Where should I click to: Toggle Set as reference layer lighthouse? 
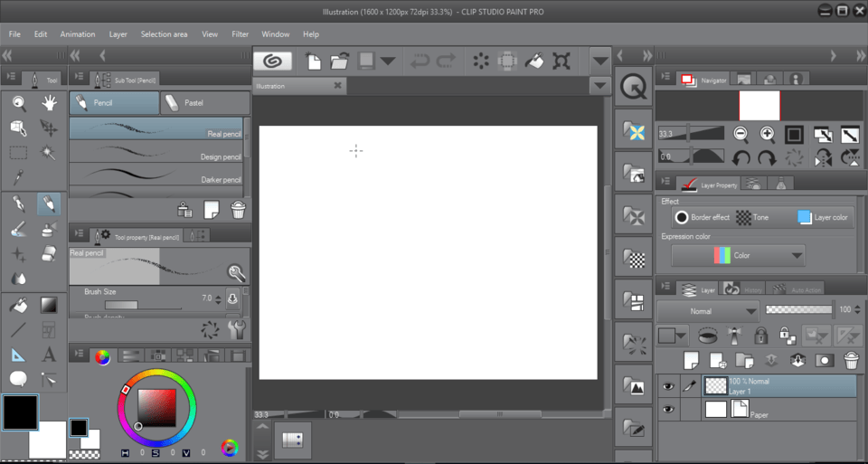click(734, 335)
